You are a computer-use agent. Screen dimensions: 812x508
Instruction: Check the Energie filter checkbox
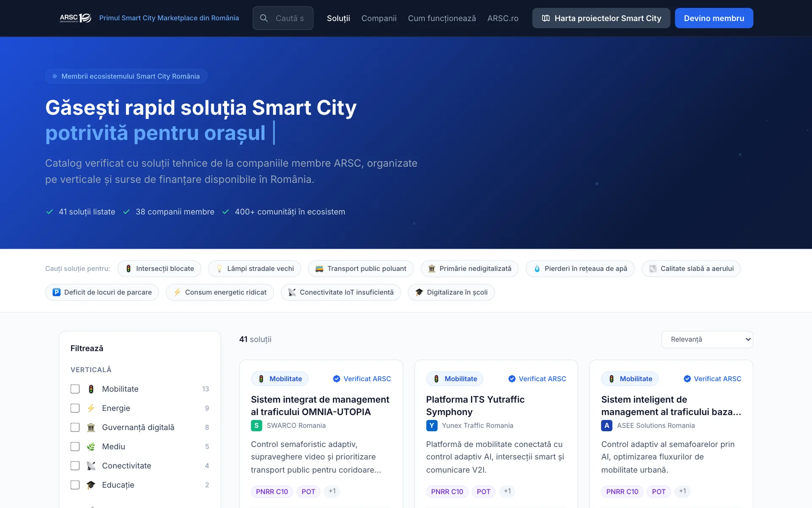(x=75, y=408)
